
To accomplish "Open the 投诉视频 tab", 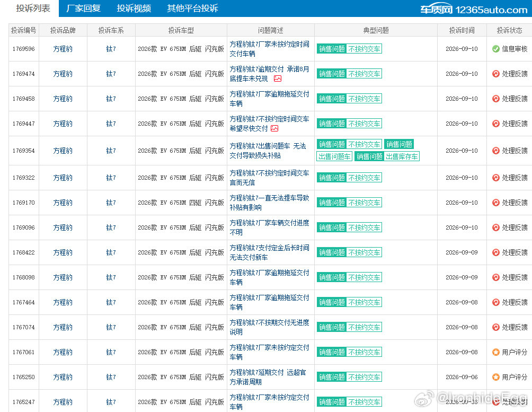I will (134, 8).
